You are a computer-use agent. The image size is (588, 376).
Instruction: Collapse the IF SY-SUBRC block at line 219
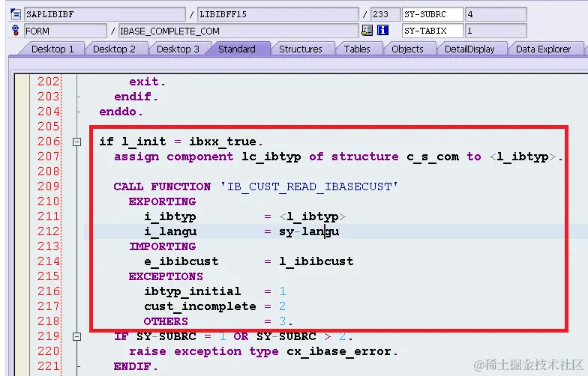(x=76, y=337)
